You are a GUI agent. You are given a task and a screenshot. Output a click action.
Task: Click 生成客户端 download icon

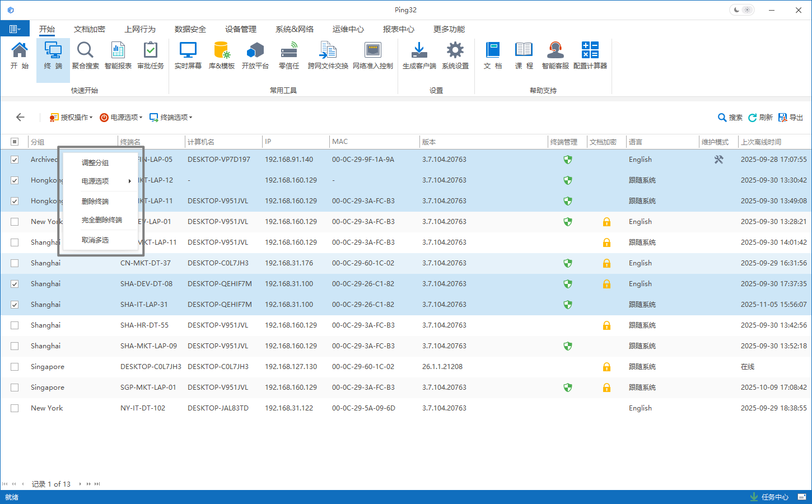click(419, 55)
